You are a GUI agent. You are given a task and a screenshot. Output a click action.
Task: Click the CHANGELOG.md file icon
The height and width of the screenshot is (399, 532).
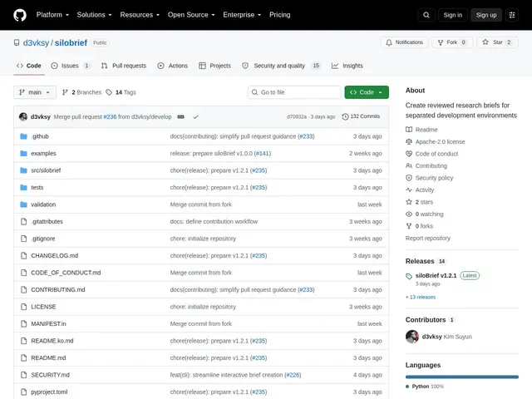point(23,255)
